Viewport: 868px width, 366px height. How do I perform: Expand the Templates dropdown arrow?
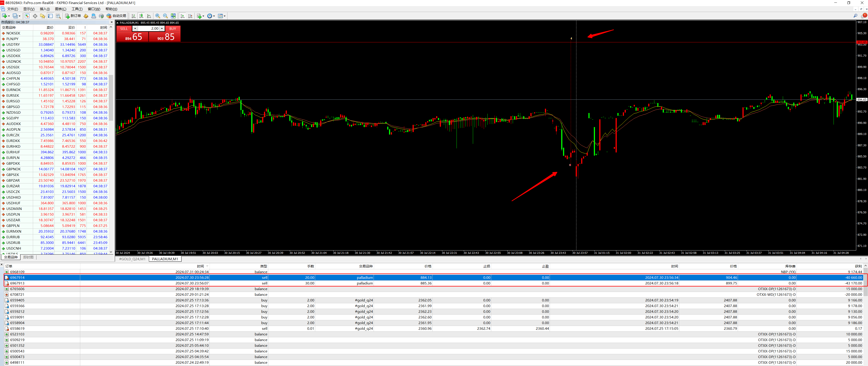pos(225,16)
